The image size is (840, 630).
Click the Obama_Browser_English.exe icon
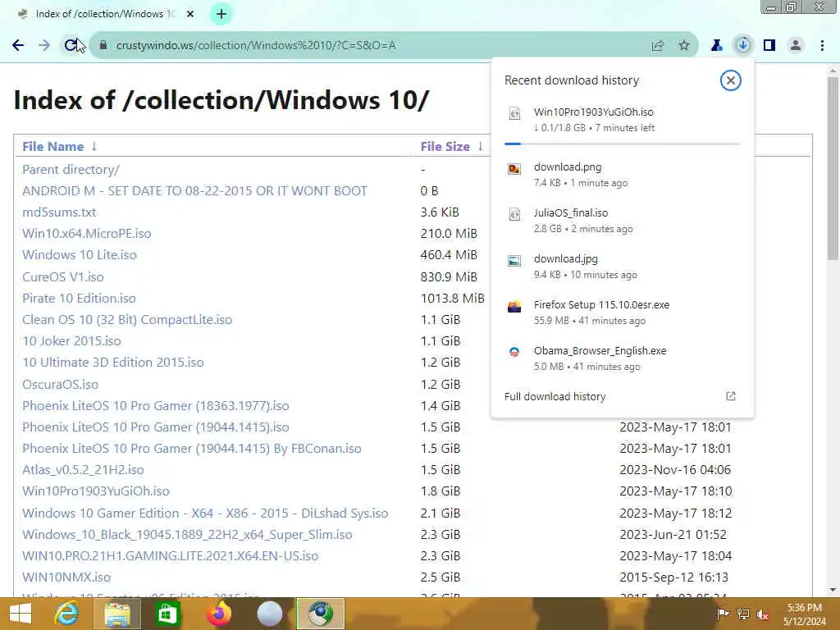[514, 352]
